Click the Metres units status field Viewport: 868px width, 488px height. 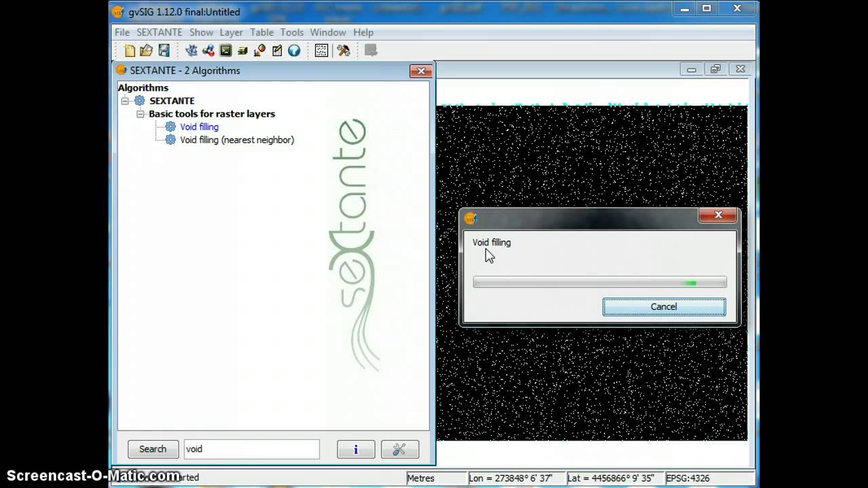436,478
